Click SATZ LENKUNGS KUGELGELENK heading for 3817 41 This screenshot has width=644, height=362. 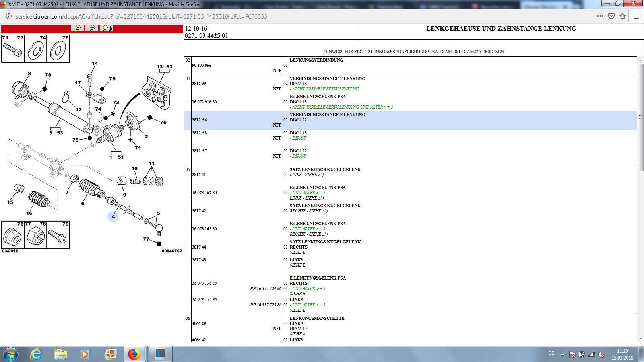(325, 169)
